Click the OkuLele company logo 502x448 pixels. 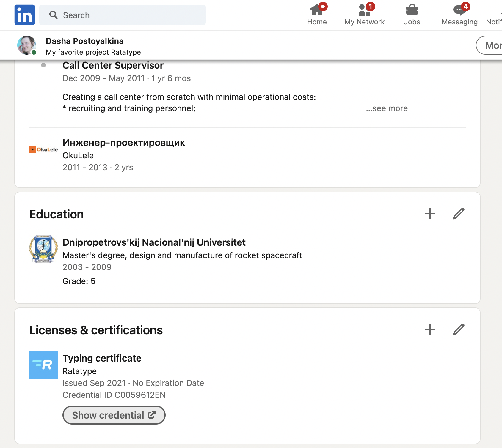click(43, 149)
